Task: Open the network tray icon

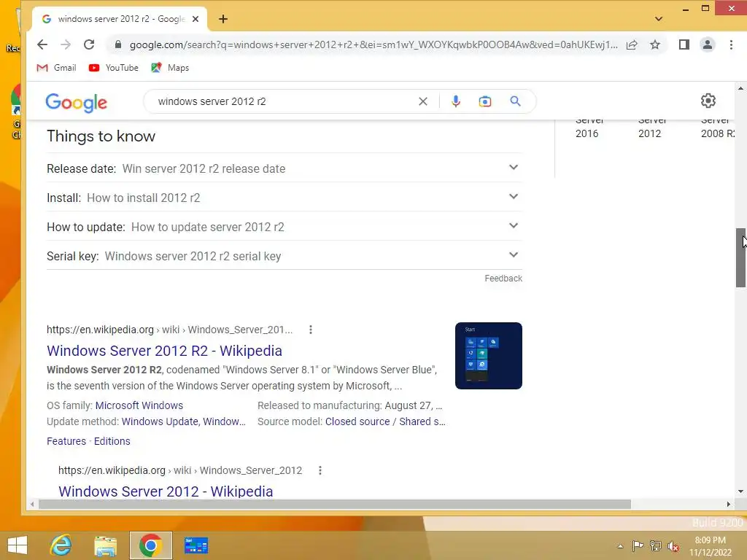Action: coord(656,545)
